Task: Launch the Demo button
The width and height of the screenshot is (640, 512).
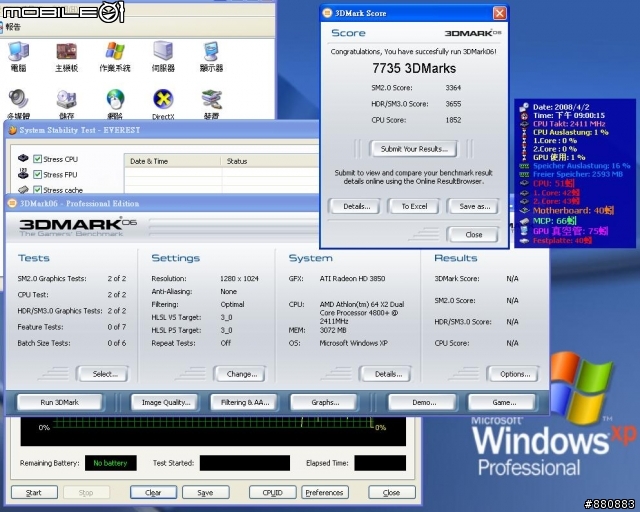Action: point(424,403)
